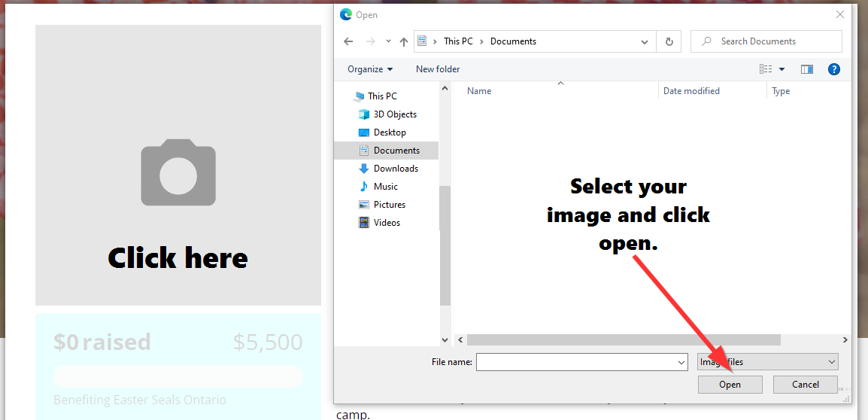Screen dimensions: 868x420
Task: Select Music folder in sidebar
Action: coord(385,187)
